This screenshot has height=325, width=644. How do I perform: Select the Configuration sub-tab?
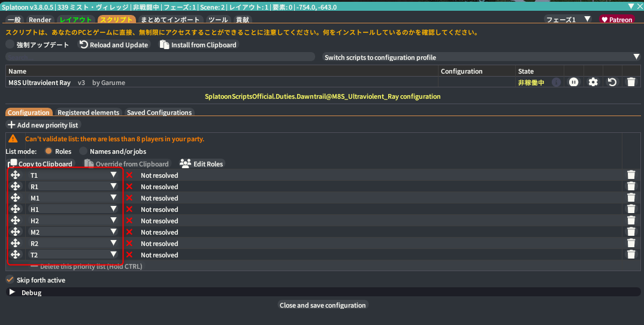(x=28, y=112)
